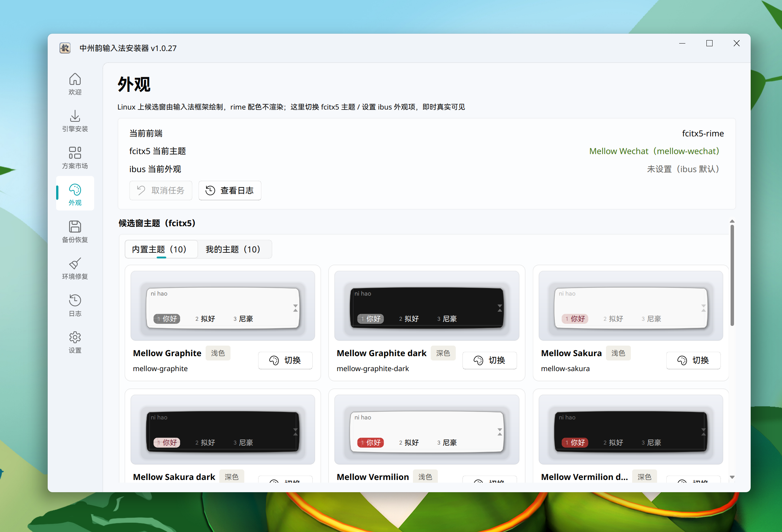Image resolution: width=782 pixels, height=532 pixels.
Task: Go to 引擎安装 download icon
Action: pyautogui.click(x=75, y=116)
